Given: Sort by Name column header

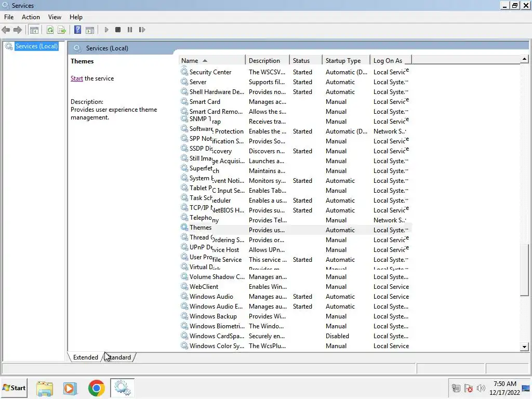Looking at the screenshot, I should [212, 60].
